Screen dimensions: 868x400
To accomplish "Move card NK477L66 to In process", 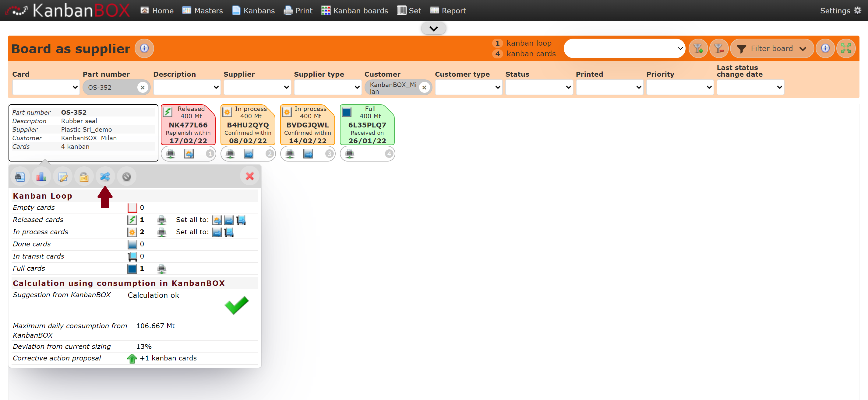I will [x=189, y=154].
